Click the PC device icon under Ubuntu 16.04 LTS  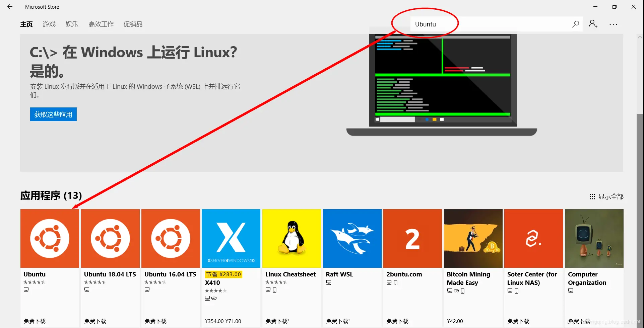147,290
